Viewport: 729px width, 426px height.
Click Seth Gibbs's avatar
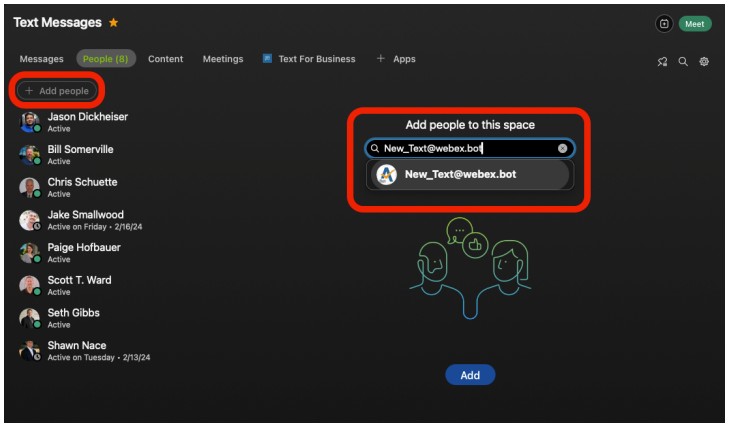click(x=29, y=318)
